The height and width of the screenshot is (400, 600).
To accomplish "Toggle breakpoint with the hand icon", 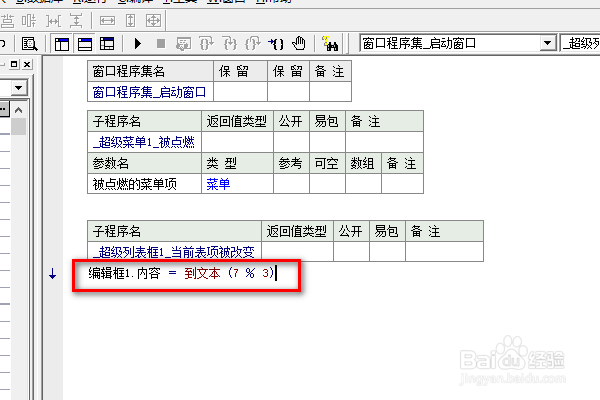I will click(299, 43).
